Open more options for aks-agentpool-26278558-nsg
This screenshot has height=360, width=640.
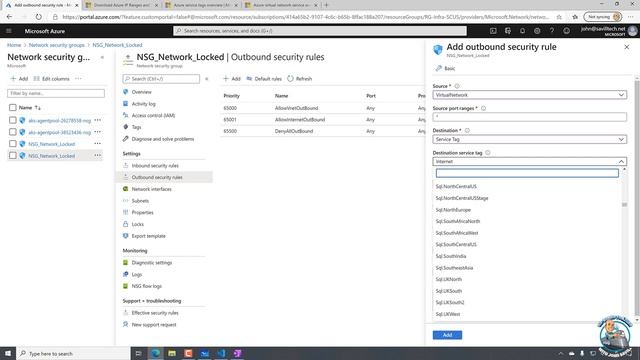98,120
